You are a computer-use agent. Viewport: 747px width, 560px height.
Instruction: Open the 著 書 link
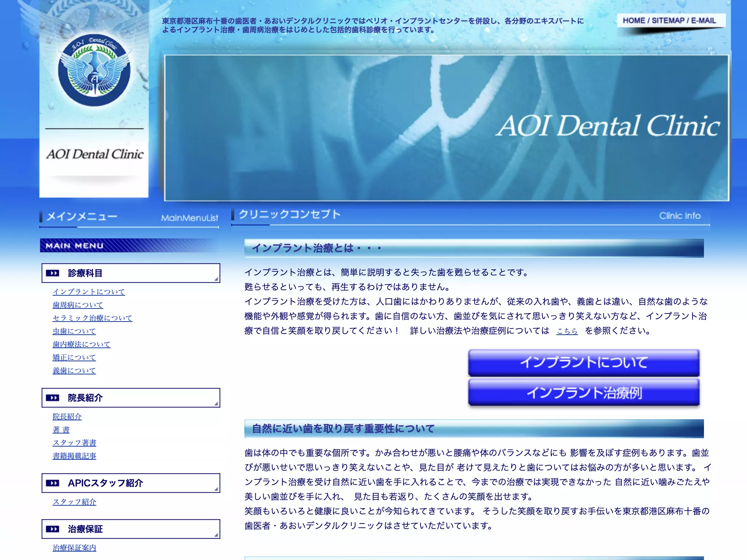(x=61, y=429)
